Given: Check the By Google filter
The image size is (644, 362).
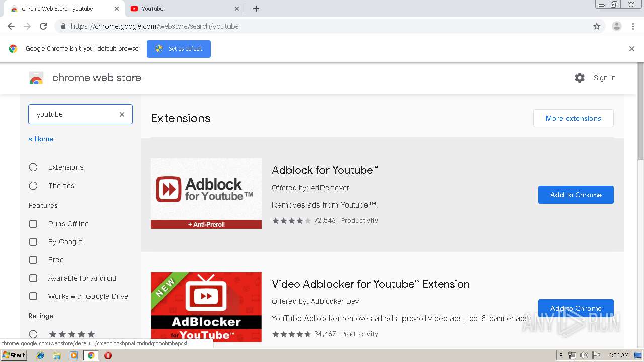Looking at the screenshot, I should (33, 242).
